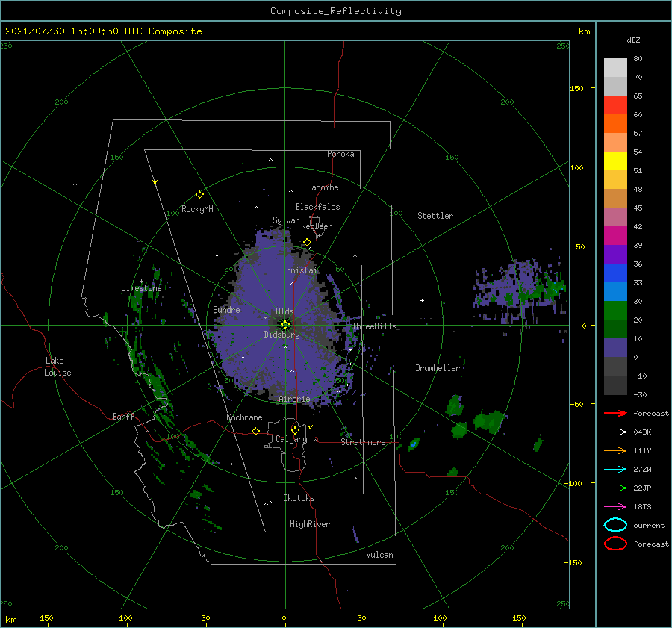Click the cyan 27ZW arrow in legend

(615, 470)
